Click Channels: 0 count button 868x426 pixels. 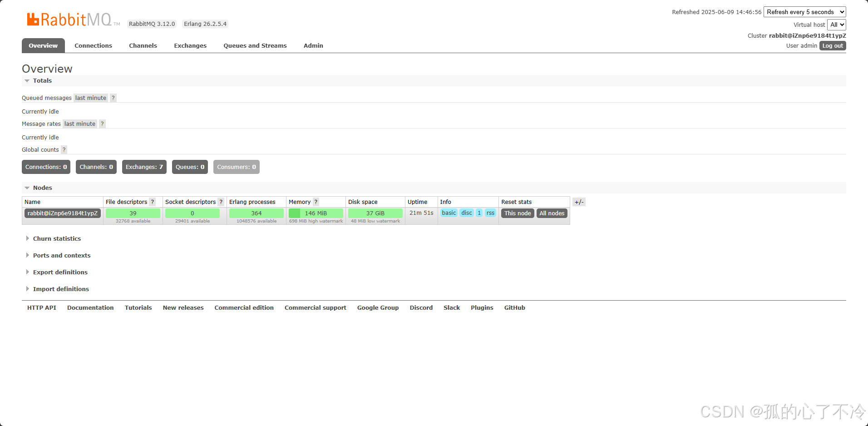pyautogui.click(x=96, y=167)
